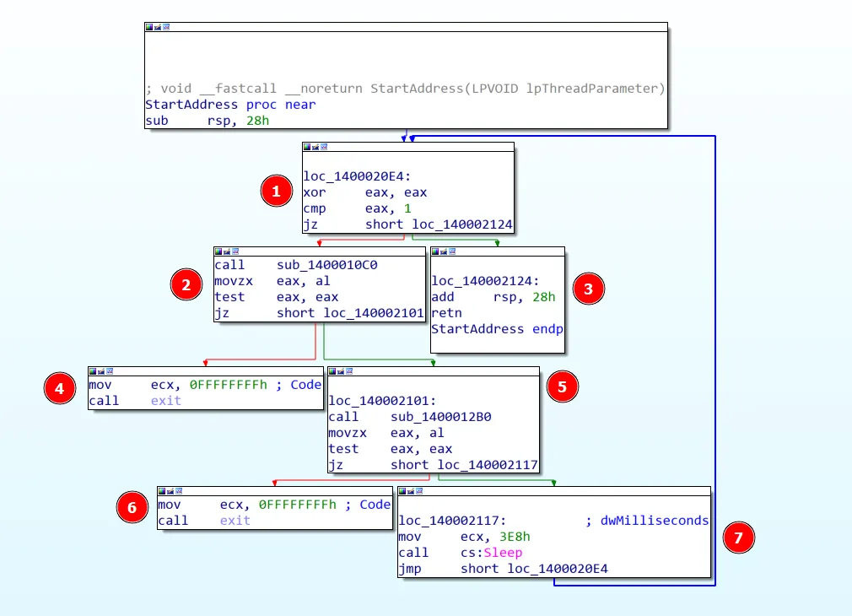The width and height of the screenshot is (852, 616).
Task: Click third title icon on sub_1400010C0 call block
Action: (235, 251)
